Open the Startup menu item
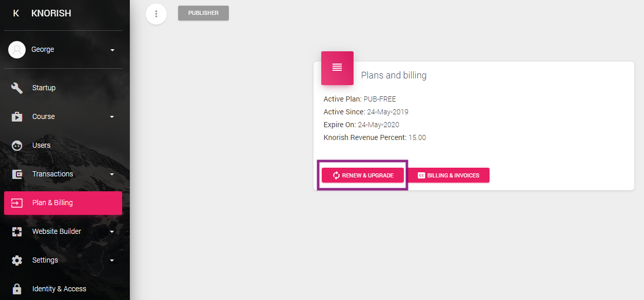 pyautogui.click(x=63, y=88)
